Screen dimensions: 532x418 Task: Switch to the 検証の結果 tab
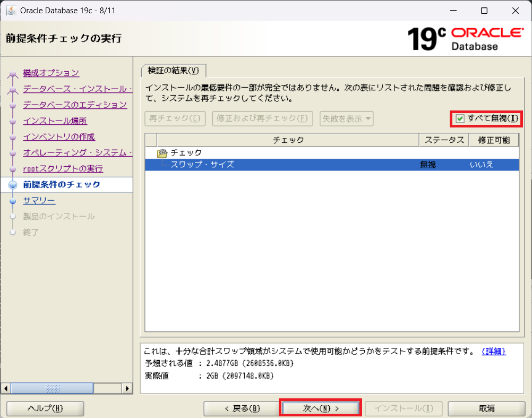click(x=173, y=71)
